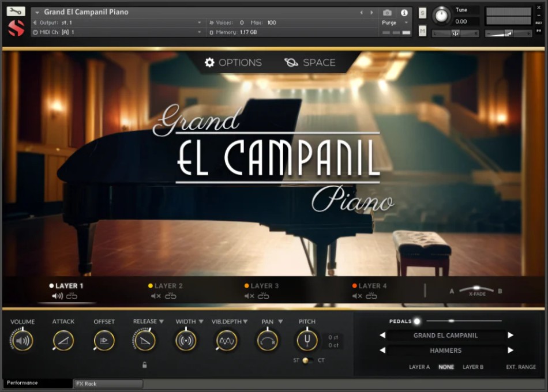
Task: Open the PAN dropdown arrow
Action: (x=280, y=322)
